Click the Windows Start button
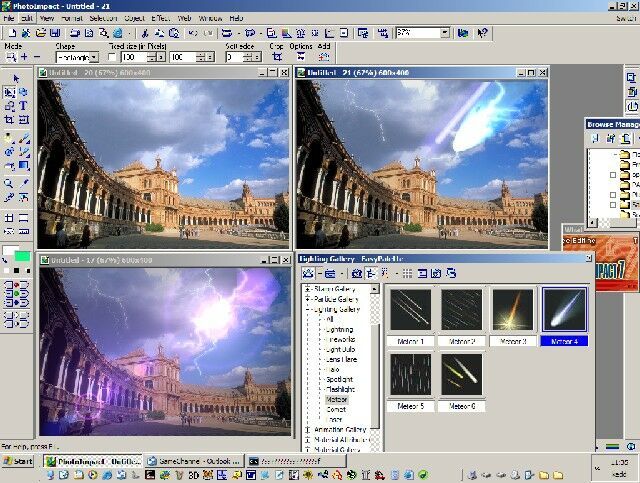 (18, 461)
